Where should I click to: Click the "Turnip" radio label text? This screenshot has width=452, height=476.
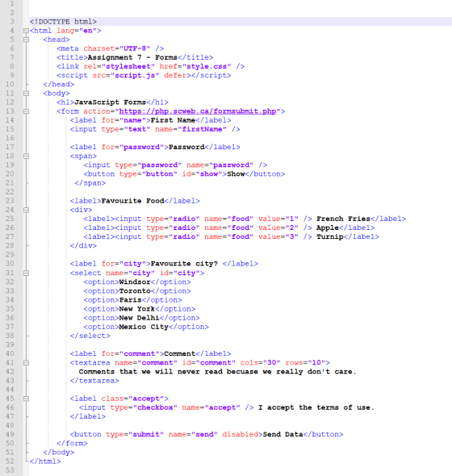[x=330, y=236]
